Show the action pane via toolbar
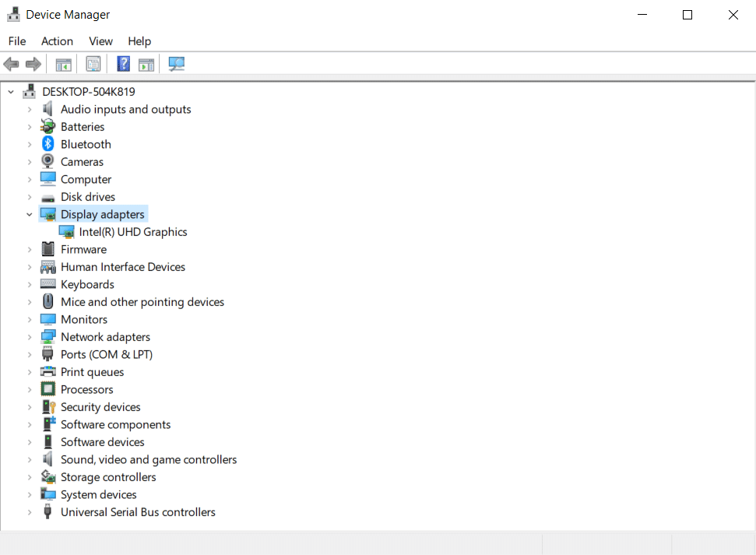The width and height of the screenshot is (756, 555). click(146, 63)
